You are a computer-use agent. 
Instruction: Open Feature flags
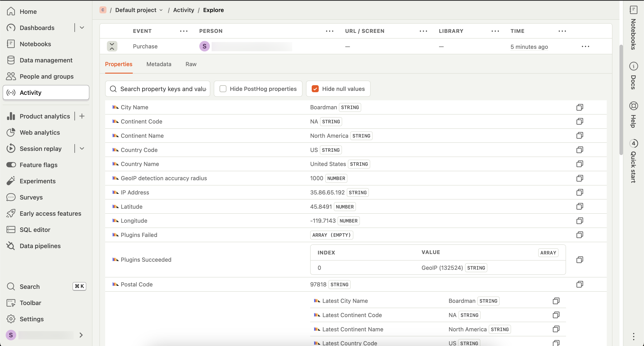[39, 165]
